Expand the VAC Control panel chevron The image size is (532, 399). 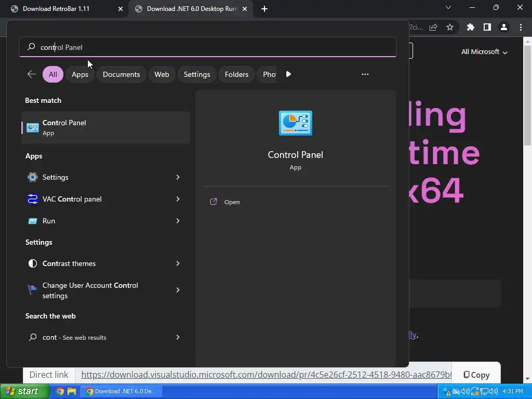pyautogui.click(x=178, y=199)
